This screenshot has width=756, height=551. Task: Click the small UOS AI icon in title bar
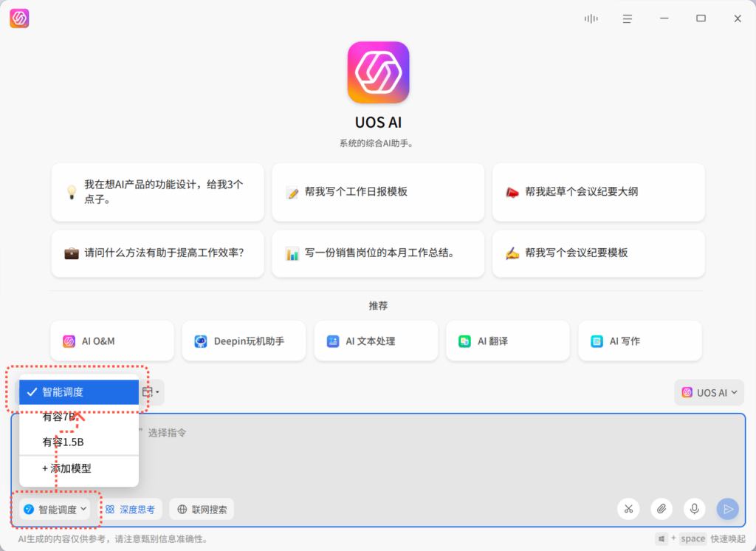click(x=19, y=18)
